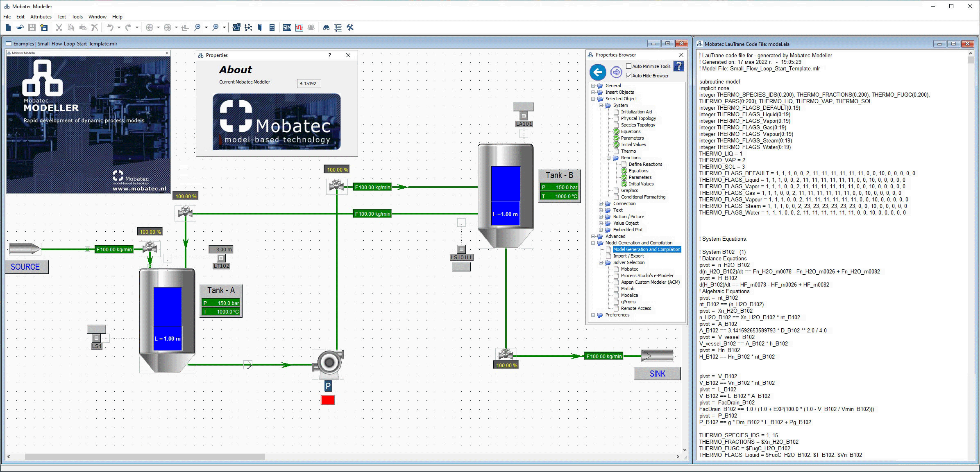
Task: Open the Help menu
Action: point(117,17)
